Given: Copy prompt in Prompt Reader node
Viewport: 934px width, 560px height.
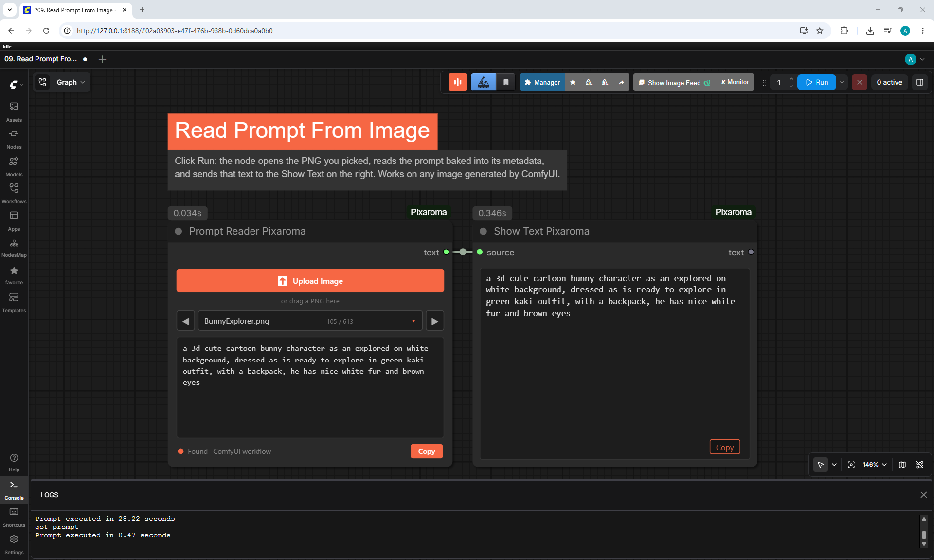Looking at the screenshot, I should (427, 451).
